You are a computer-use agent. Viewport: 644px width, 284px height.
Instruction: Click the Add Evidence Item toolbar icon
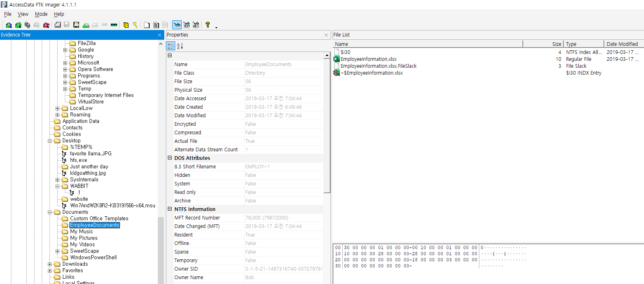click(x=9, y=25)
